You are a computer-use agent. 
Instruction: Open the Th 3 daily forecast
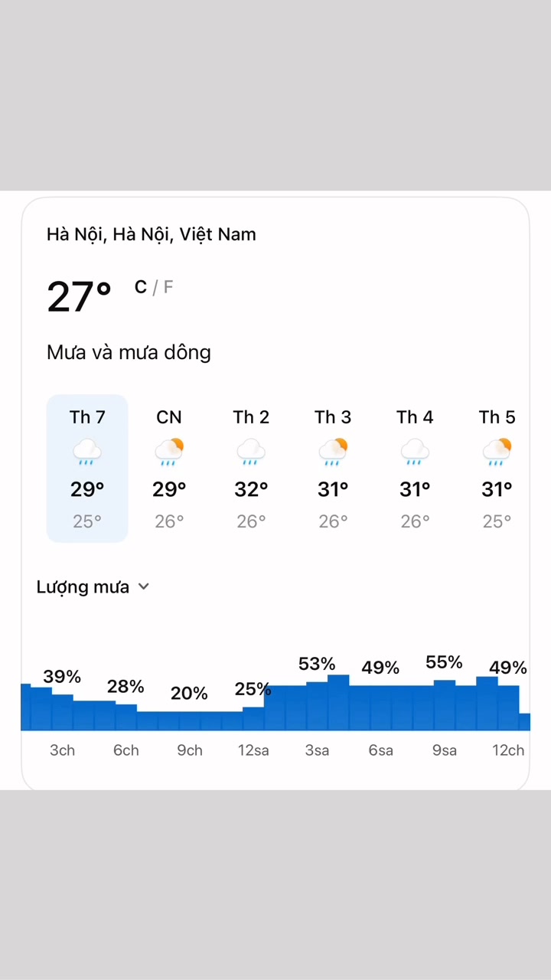(333, 469)
